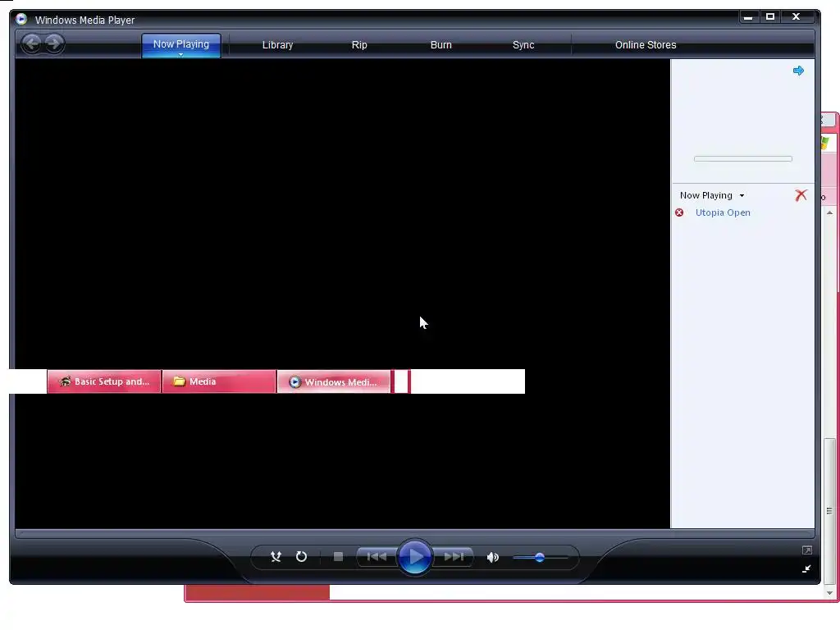
Task: Turn shuffle on
Action: (x=276, y=557)
